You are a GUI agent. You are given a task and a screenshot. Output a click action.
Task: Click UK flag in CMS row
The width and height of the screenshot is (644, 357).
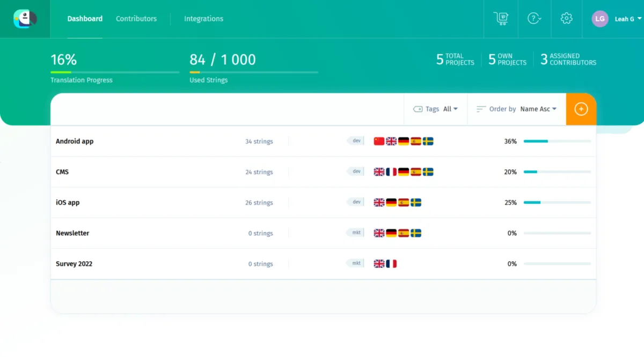(x=379, y=172)
